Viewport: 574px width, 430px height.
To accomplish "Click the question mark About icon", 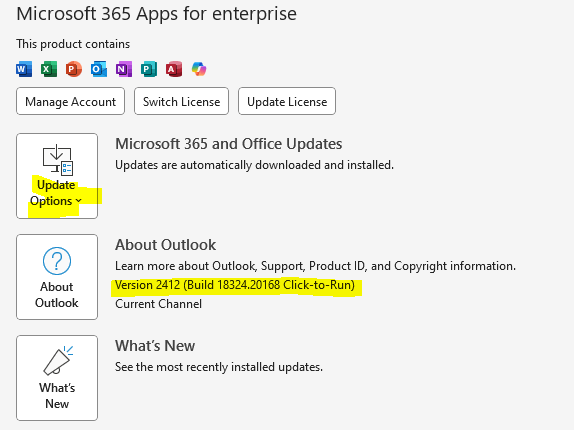I will (x=57, y=261).
